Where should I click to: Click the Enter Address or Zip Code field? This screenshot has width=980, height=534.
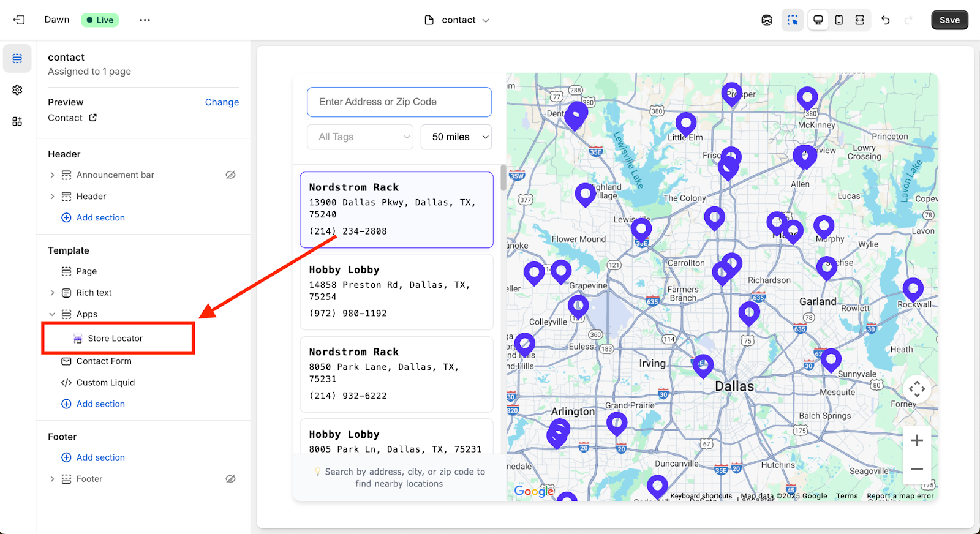coord(399,102)
